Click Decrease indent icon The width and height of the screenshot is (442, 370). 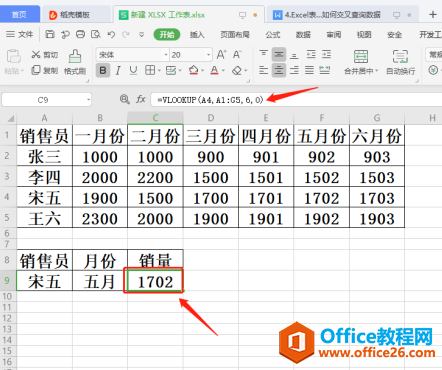tap(311, 54)
